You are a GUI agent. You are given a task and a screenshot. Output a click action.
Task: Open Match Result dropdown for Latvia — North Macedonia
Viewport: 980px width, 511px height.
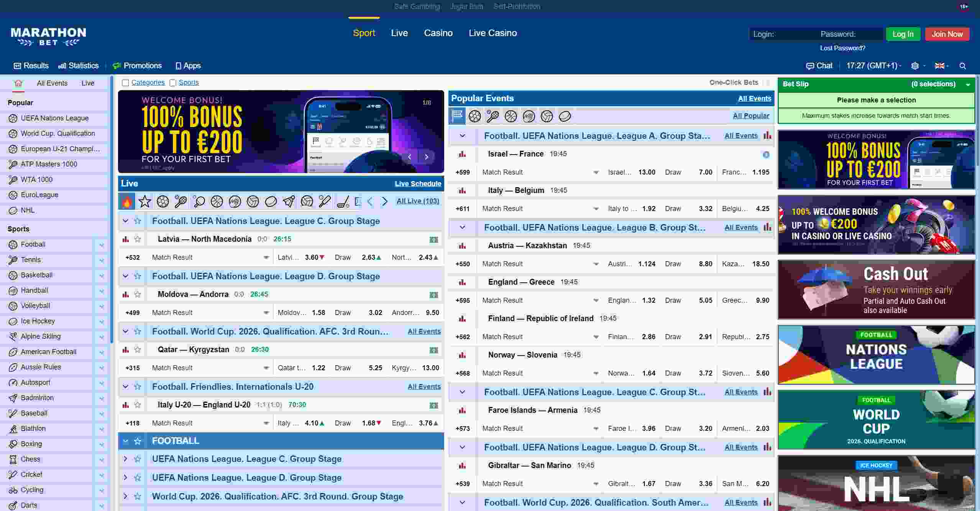pyautogui.click(x=266, y=258)
